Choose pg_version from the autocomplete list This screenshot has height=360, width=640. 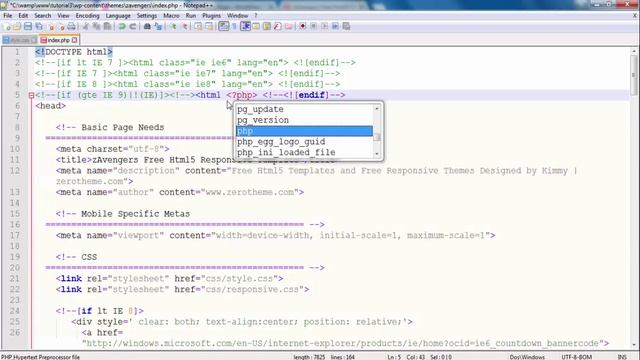tap(304, 120)
